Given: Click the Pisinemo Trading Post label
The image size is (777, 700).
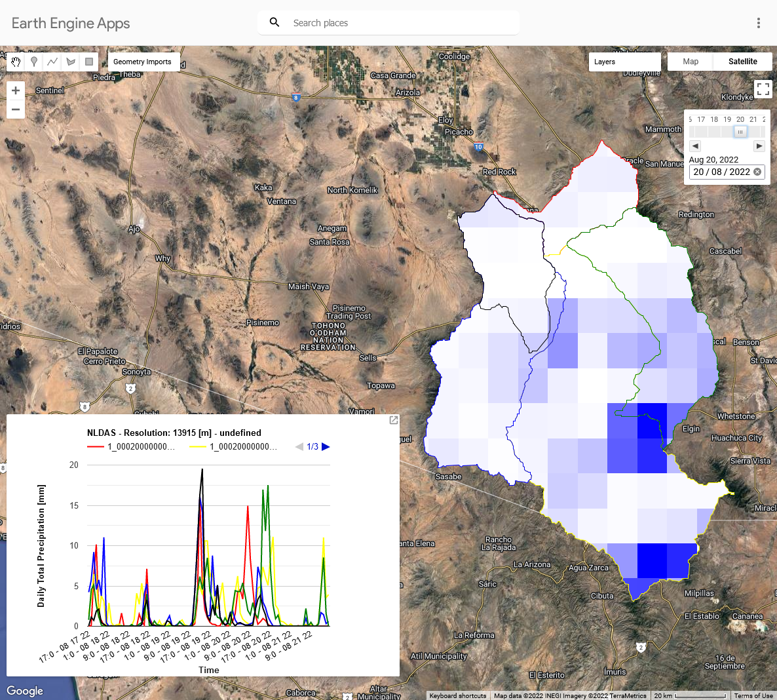Looking at the screenshot, I should click(349, 313).
